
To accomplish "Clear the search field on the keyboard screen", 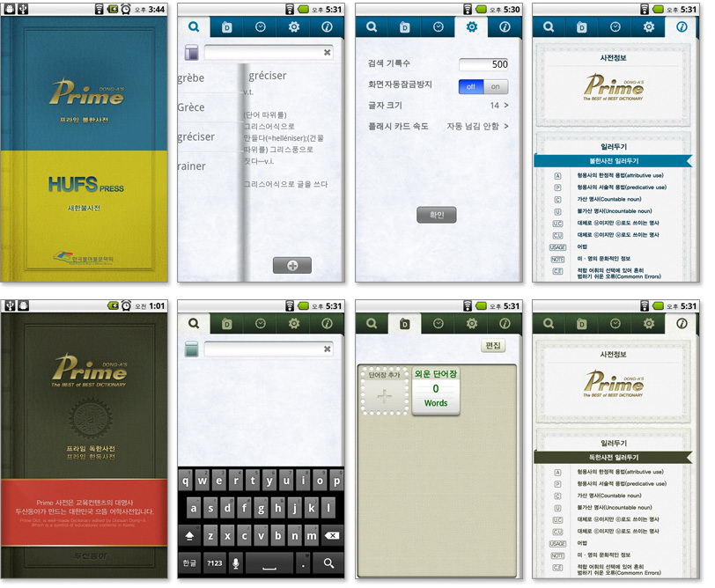I will [327, 349].
